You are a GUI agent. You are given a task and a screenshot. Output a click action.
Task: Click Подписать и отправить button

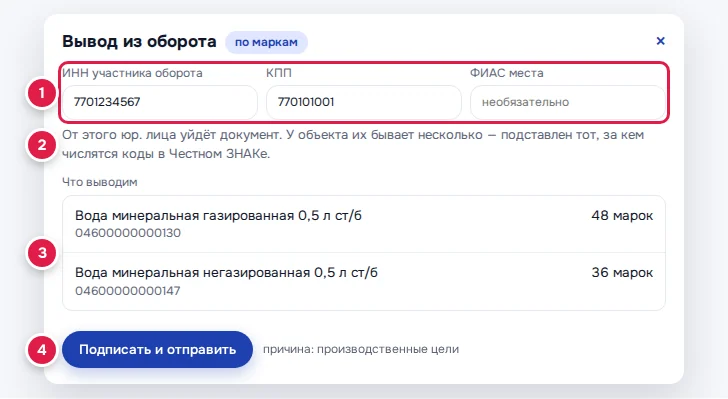click(x=157, y=349)
